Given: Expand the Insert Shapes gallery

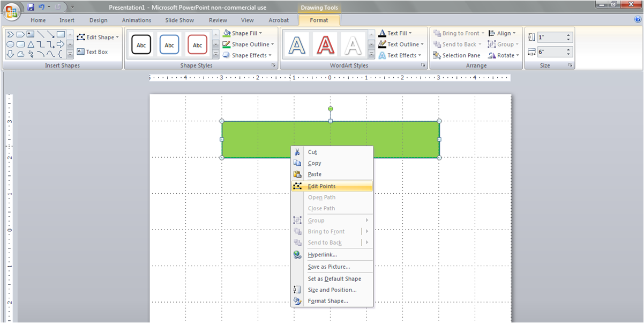Looking at the screenshot, I should (x=70, y=54).
